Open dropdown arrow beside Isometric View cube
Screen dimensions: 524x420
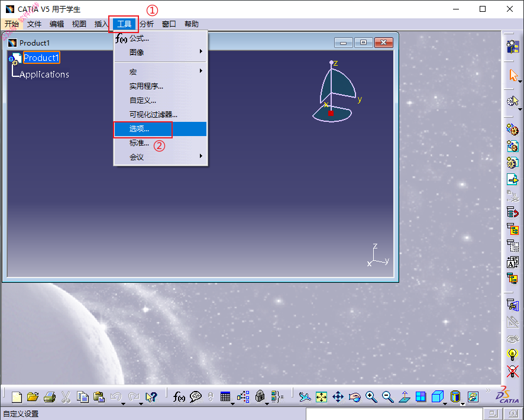445,404
